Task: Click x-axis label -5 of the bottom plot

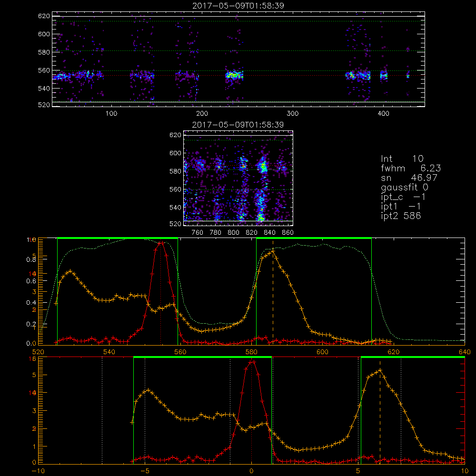Action: tap(145, 471)
